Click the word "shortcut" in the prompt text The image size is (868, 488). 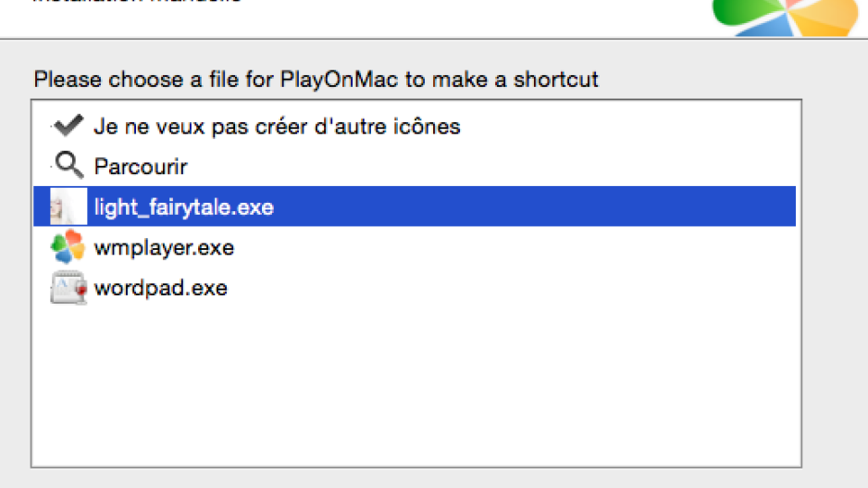click(x=556, y=80)
